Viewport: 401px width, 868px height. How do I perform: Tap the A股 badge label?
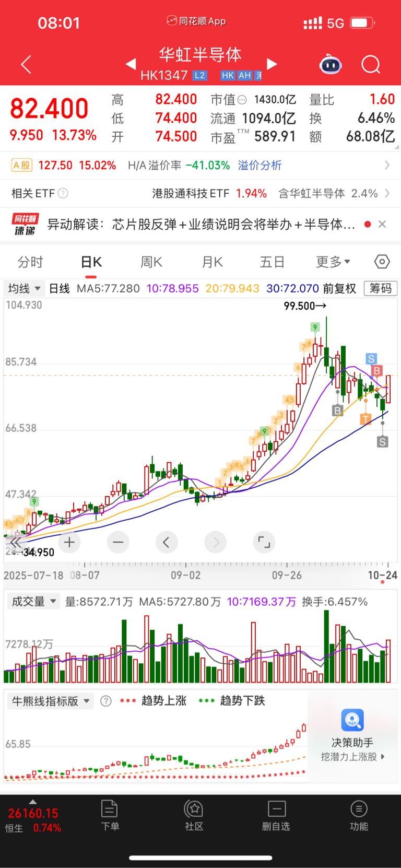click(22, 166)
